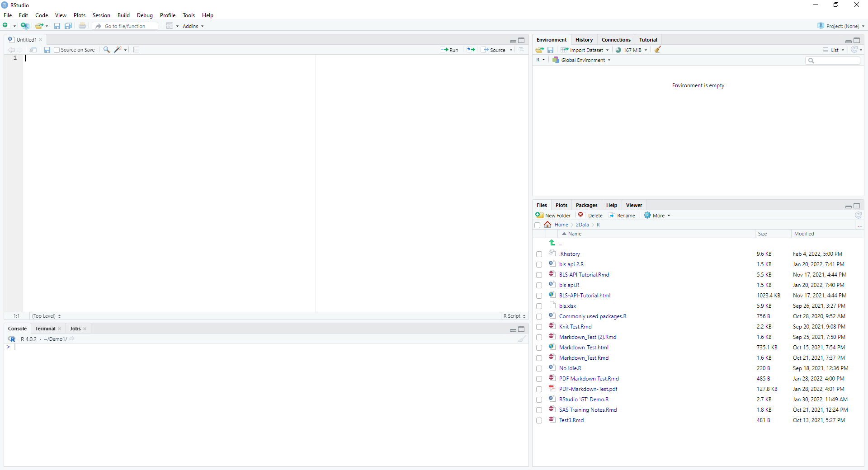Open the R Script file type selector

[x=514, y=316]
